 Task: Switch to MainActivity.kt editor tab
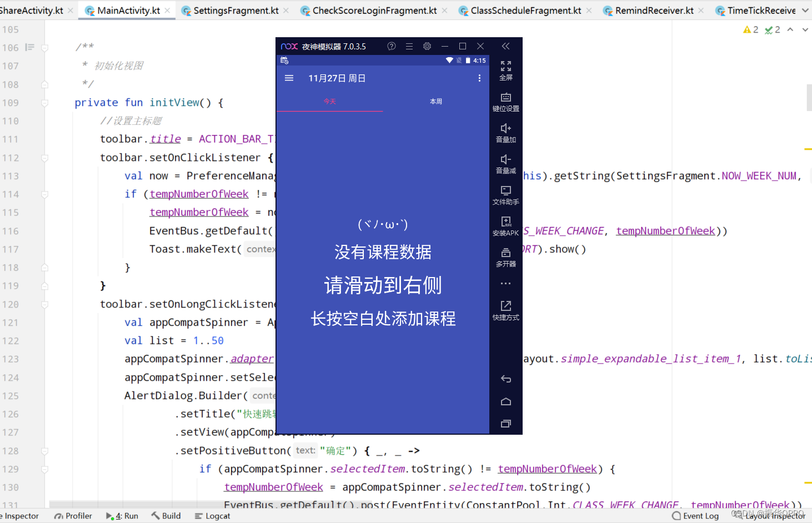coord(128,11)
